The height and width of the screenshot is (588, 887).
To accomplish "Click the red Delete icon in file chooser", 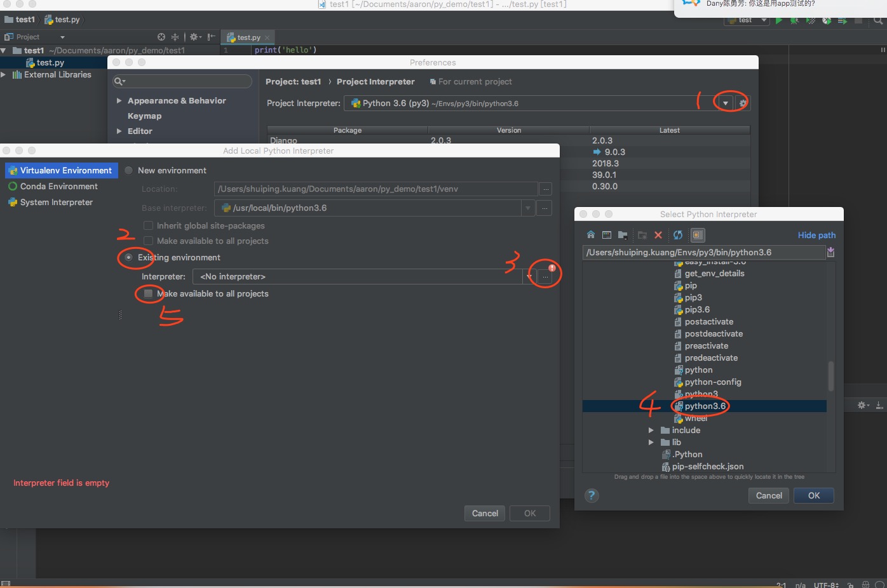I will 658,235.
